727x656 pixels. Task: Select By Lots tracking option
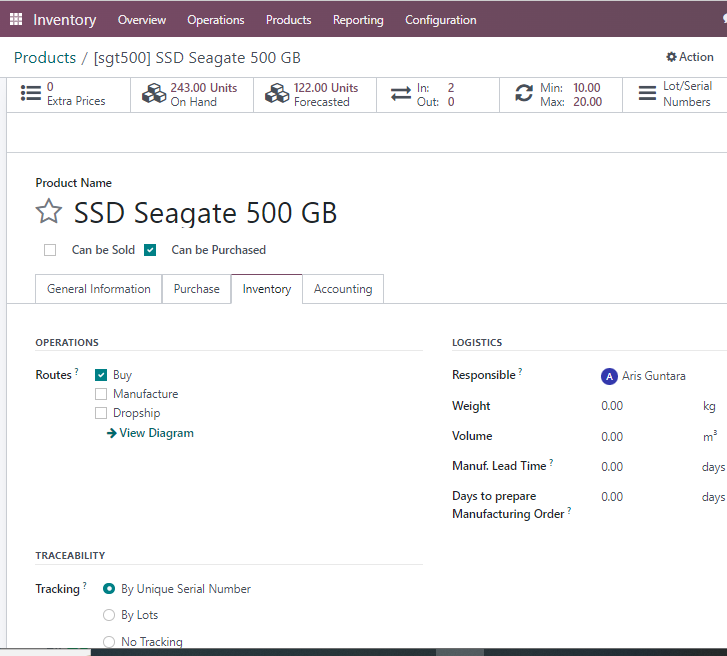[x=109, y=615]
